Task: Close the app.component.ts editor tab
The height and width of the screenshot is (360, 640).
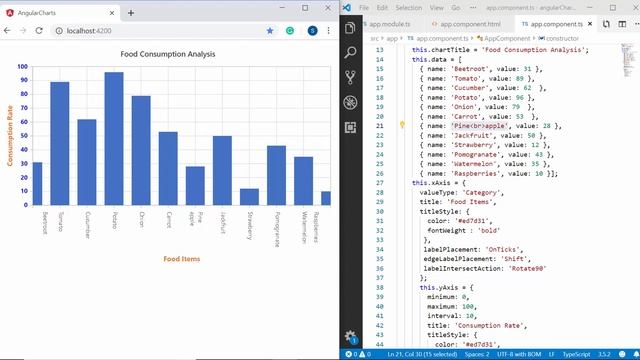Action: (x=590, y=24)
